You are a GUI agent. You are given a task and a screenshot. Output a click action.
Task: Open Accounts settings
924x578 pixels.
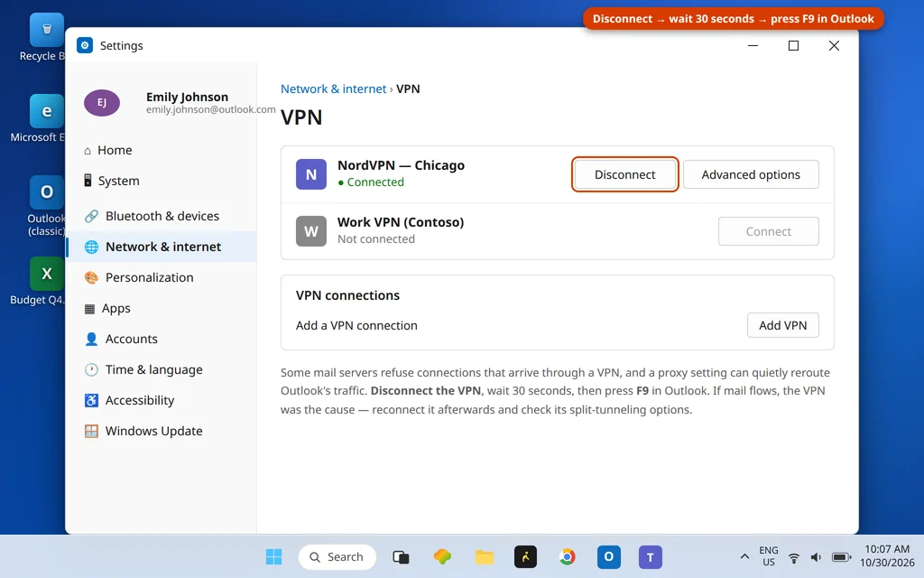(x=162, y=339)
